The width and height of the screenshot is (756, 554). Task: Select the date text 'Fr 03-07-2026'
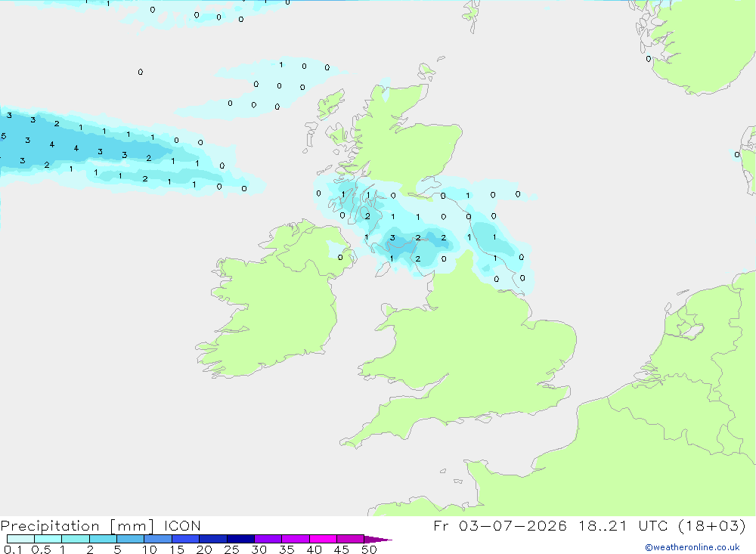[x=500, y=525]
